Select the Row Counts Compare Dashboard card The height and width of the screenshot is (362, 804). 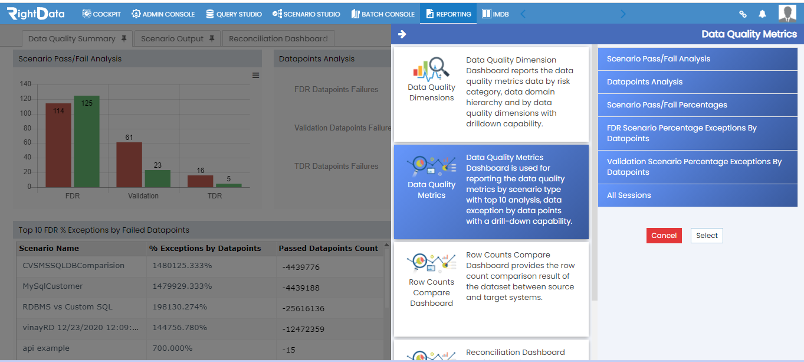[x=491, y=289]
